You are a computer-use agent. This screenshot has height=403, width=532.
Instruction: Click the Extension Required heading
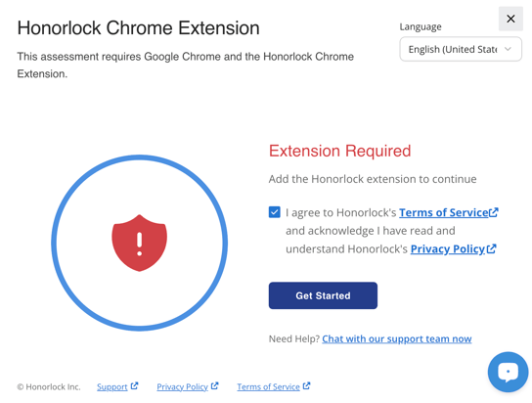[x=339, y=151]
